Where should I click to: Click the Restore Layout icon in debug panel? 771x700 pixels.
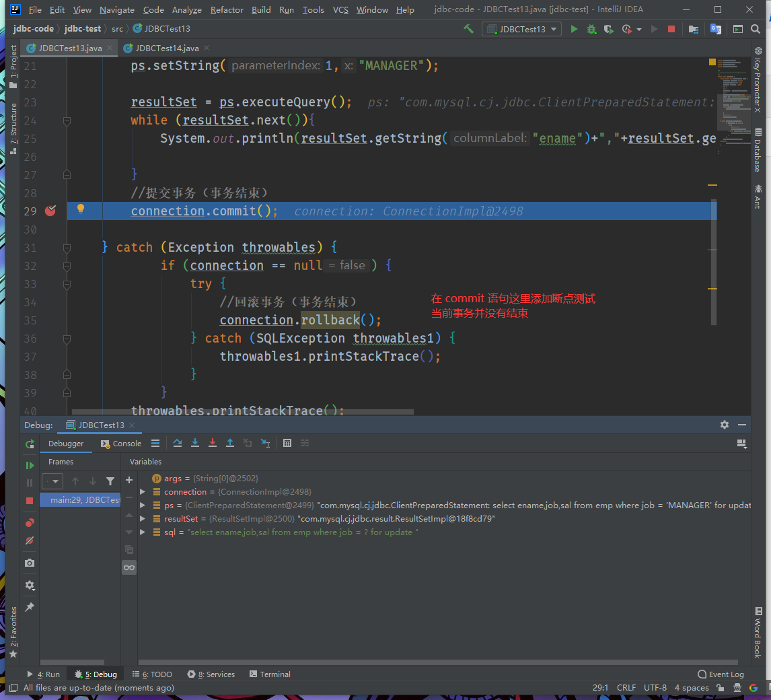tap(742, 444)
